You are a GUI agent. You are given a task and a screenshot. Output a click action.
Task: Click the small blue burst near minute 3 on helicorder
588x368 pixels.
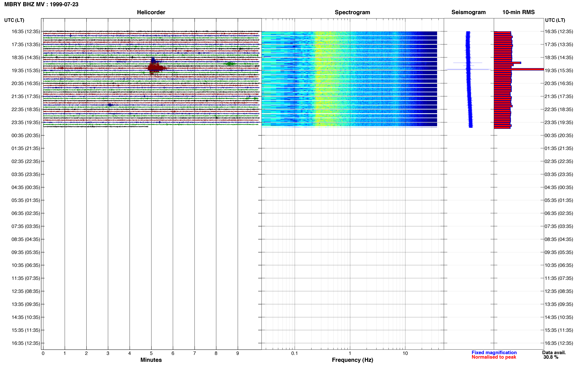point(110,105)
